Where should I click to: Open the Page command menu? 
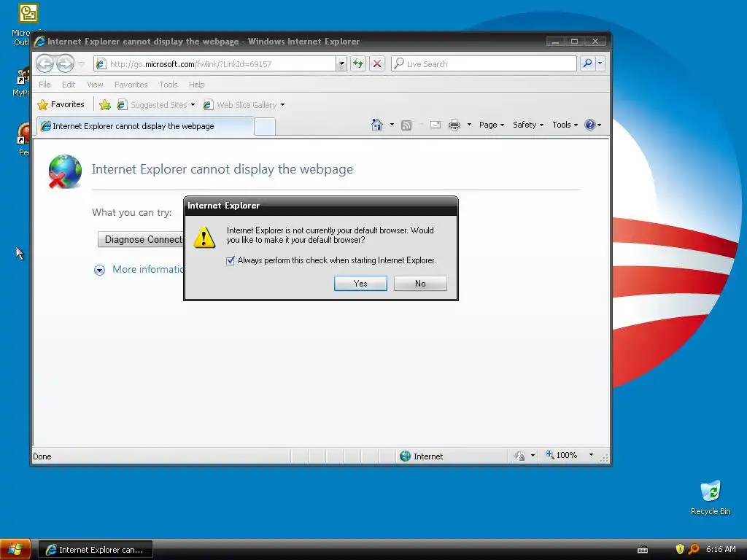(491, 125)
